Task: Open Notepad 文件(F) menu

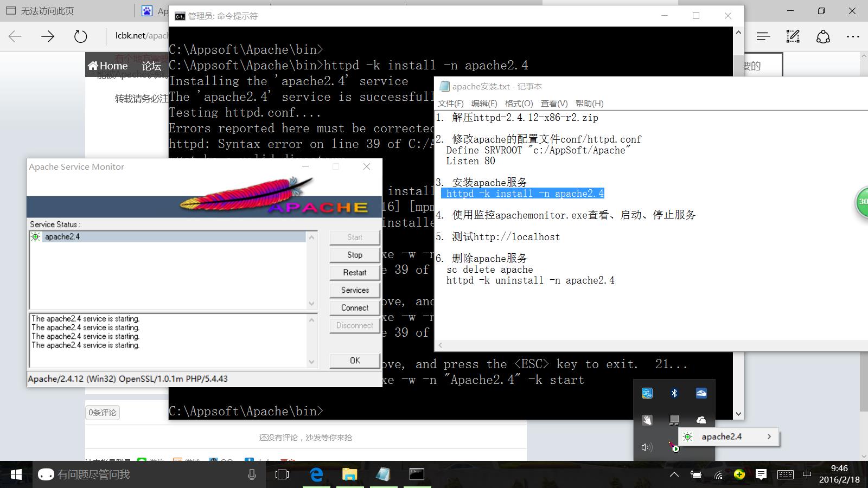Action: [x=451, y=103]
